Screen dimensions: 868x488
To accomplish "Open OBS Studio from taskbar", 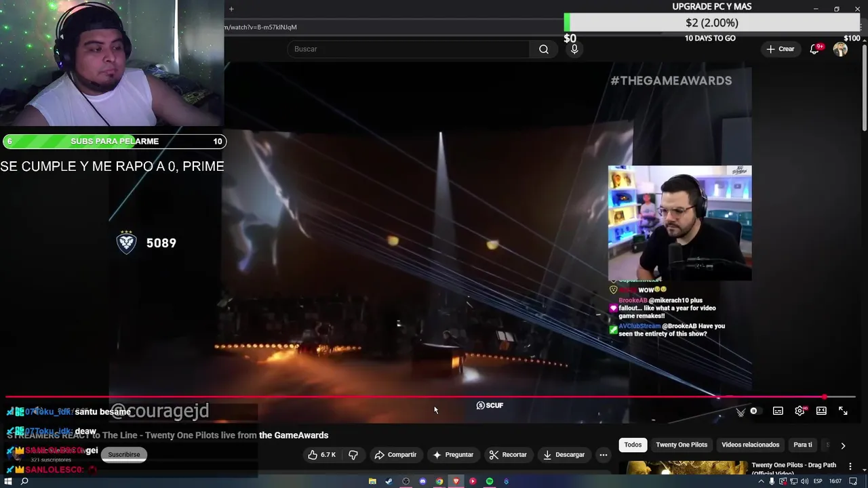I will tap(406, 481).
